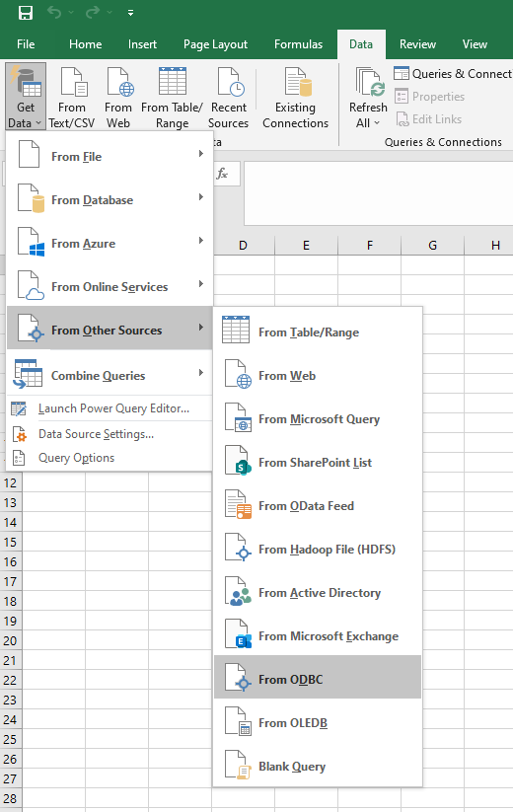Open Queries & Connections pane

[x=453, y=74]
